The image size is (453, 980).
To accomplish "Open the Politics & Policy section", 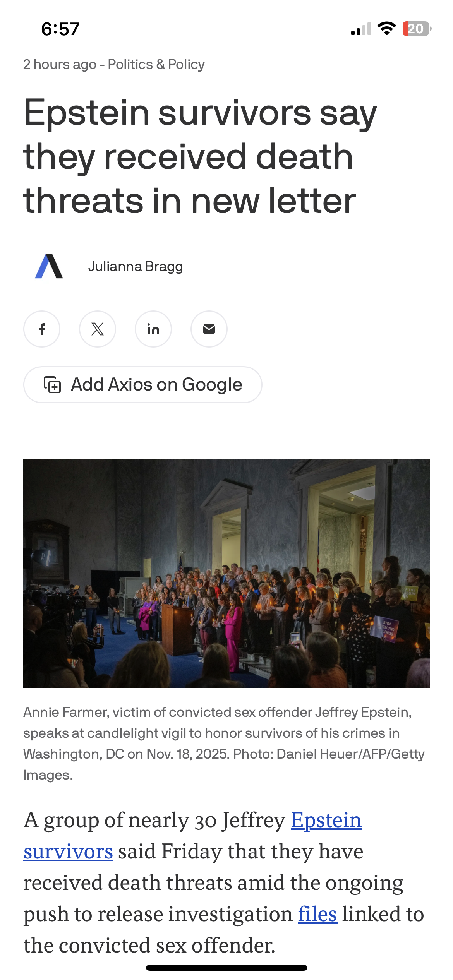I will pos(156,64).
